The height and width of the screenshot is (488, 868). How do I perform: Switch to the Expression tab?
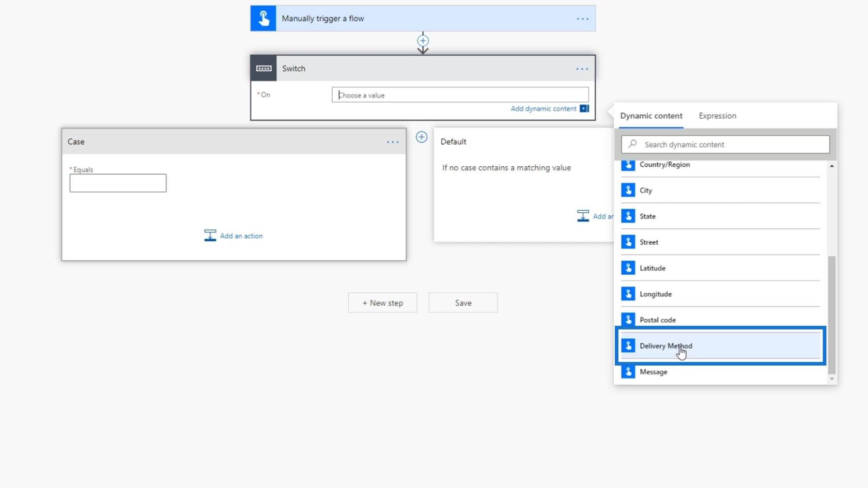click(717, 116)
